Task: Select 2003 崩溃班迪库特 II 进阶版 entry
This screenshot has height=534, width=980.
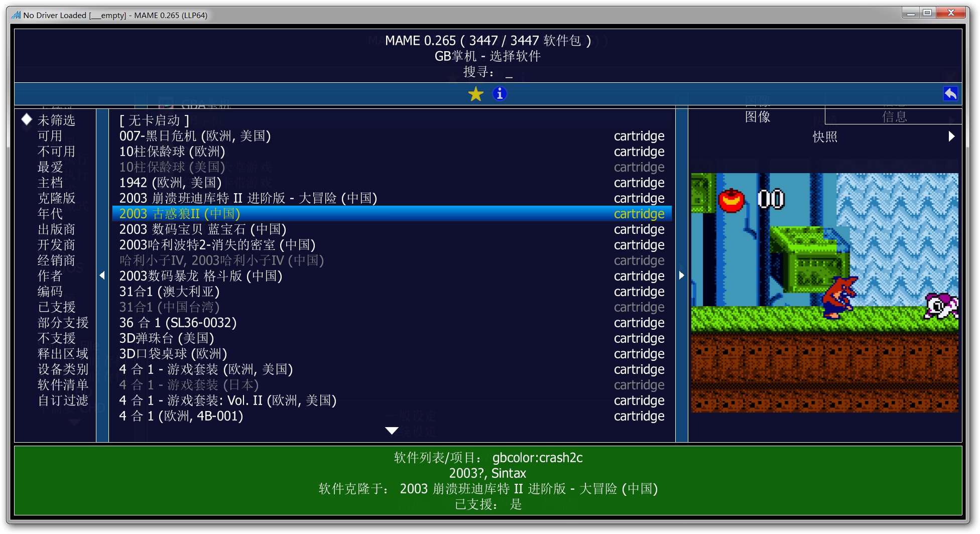Action: point(392,198)
